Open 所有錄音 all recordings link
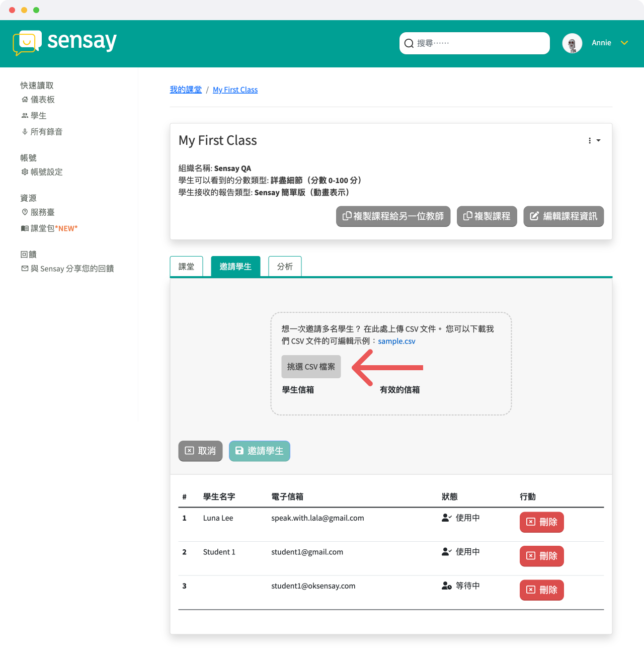Viewport: 644px width, 669px height. (x=47, y=132)
